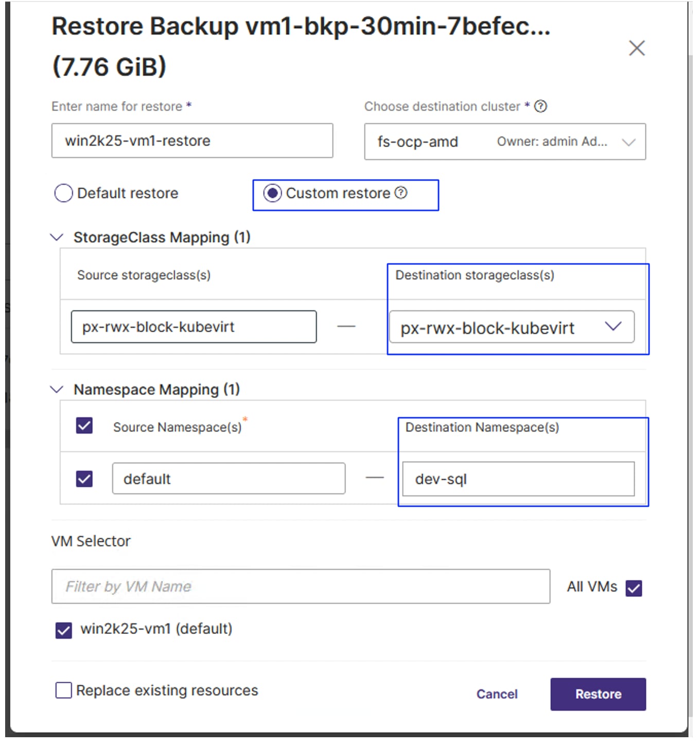Viewport: 700px width, 747px height.
Task: Click the restore name field win2k25-vm1-restore
Action: pyautogui.click(x=191, y=140)
